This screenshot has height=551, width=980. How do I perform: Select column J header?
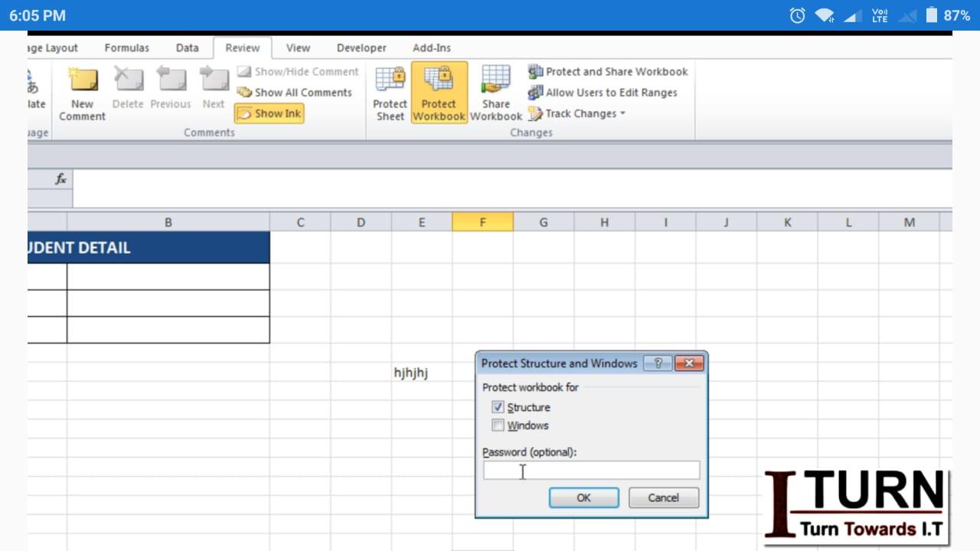click(726, 222)
